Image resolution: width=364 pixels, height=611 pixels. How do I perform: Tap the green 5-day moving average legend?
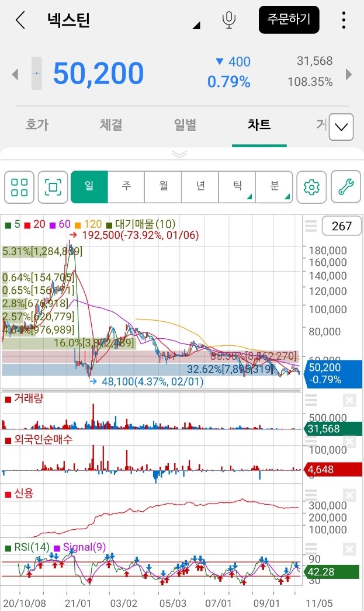12,224
